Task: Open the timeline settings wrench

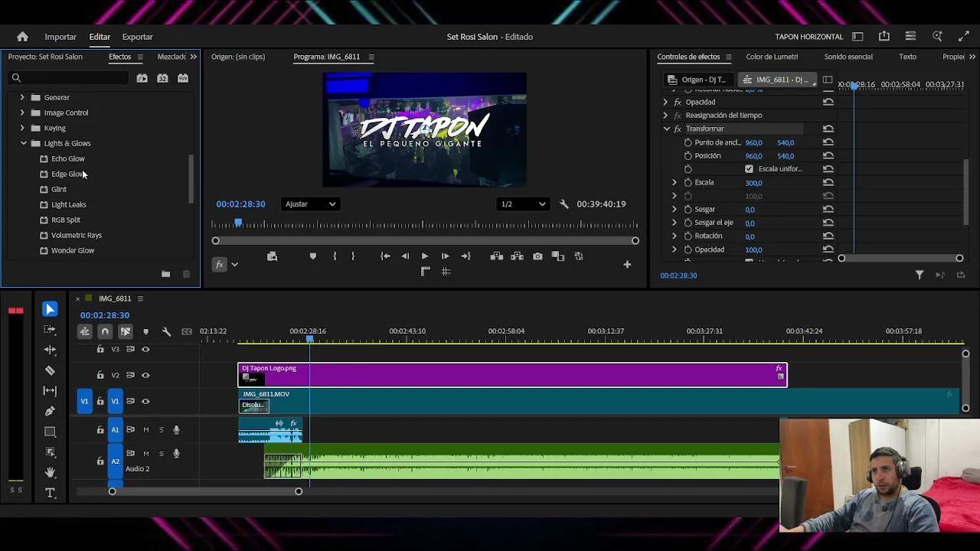Action: pos(166,331)
